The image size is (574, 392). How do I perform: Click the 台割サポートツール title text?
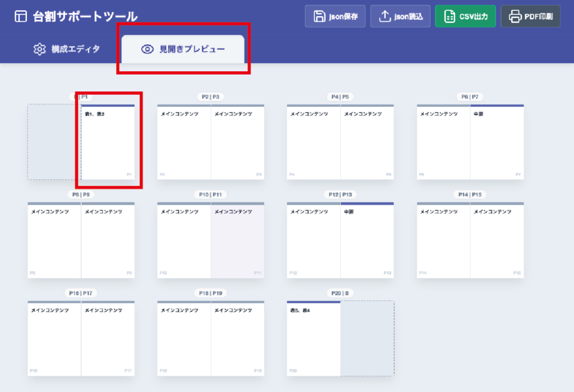coord(85,17)
